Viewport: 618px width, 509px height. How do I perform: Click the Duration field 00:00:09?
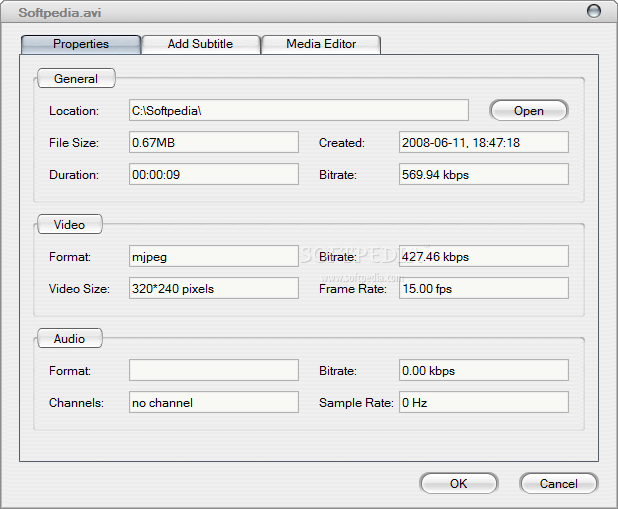(x=214, y=174)
